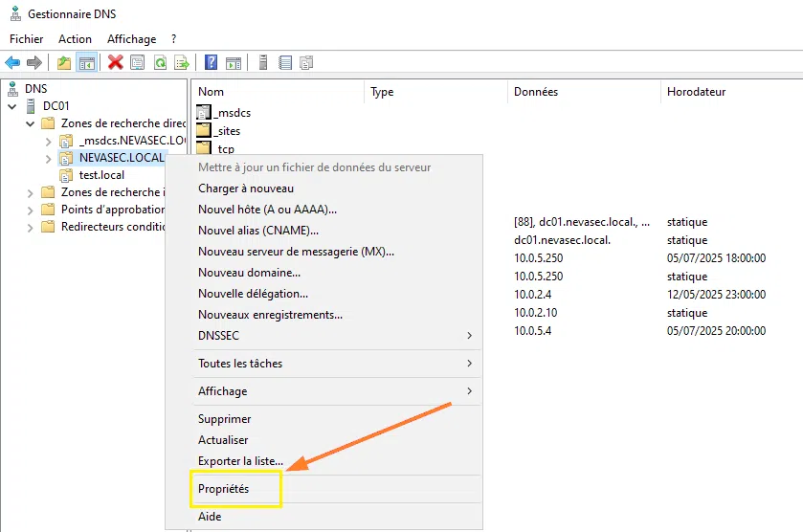The width and height of the screenshot is (803, 532).
Task: Click the Export list toolbar icon
Action: 181,63
